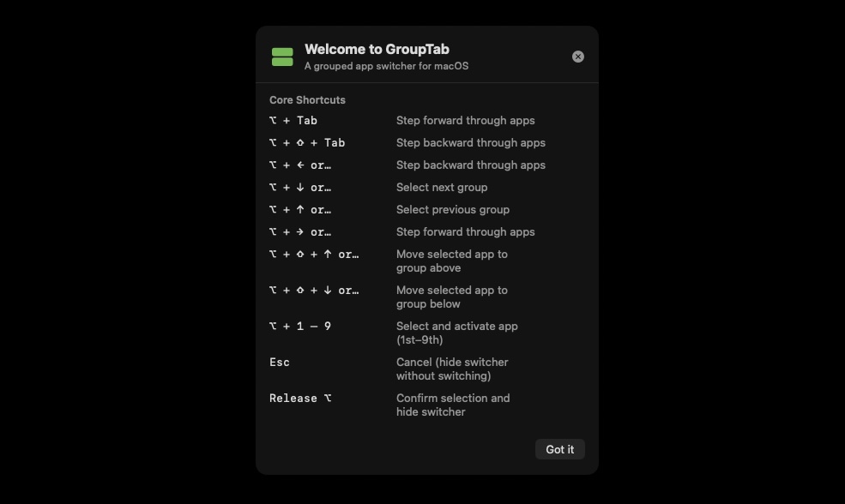Select the ⌥ + → shortcut row

[301, 231]
